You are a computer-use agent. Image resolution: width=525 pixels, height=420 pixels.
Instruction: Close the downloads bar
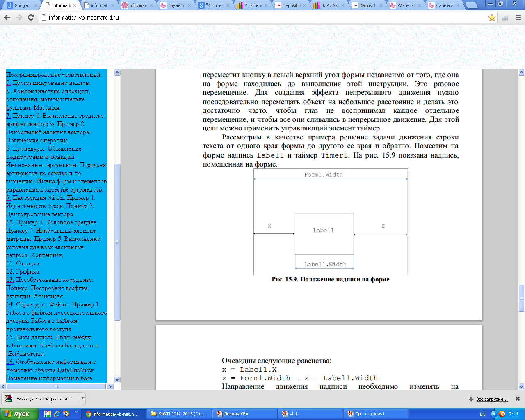(x=518, y=399)
